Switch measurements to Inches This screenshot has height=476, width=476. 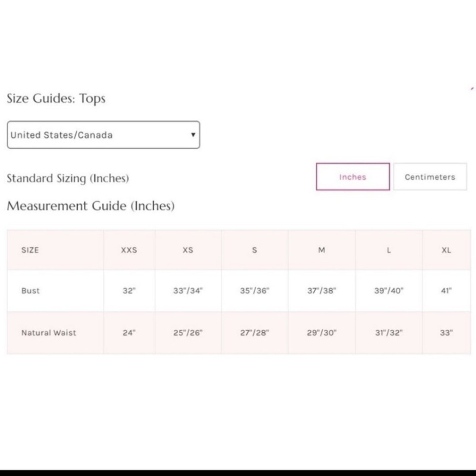(x=353, y=177)
